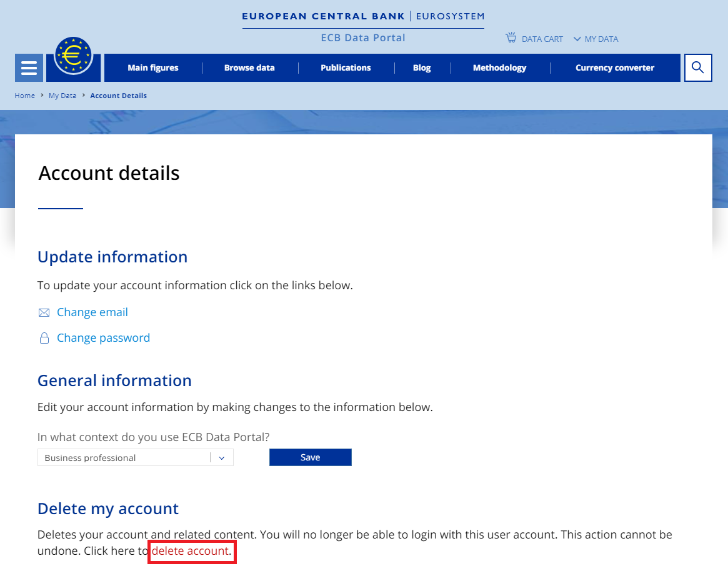The width and height of the screenshot is (728, 576).
Task: Open the Methodology menu item
Action: click(499, 67)
